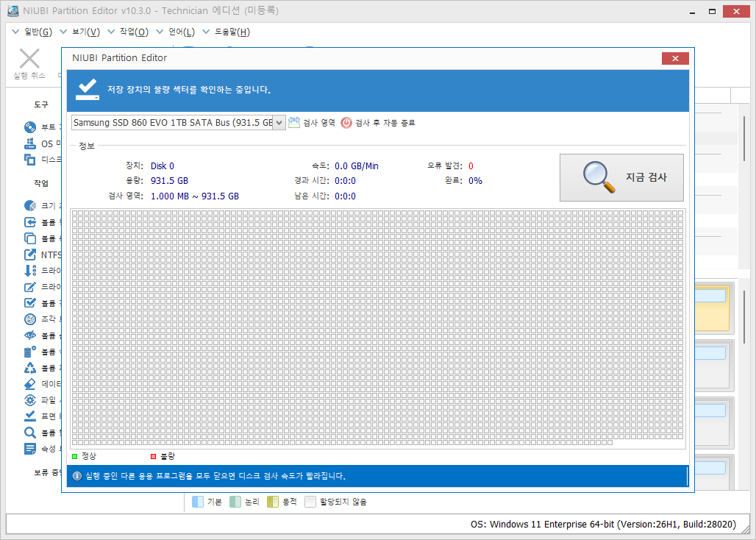Click the 기본 blue legend swatch
The height and width of the screenshot is (540, 756).
point(198,502)
